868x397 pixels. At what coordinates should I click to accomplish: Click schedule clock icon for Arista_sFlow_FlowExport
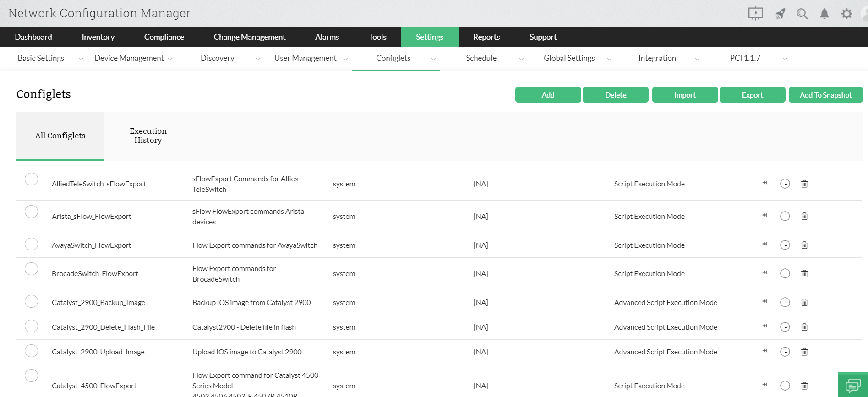click(785, 216)
